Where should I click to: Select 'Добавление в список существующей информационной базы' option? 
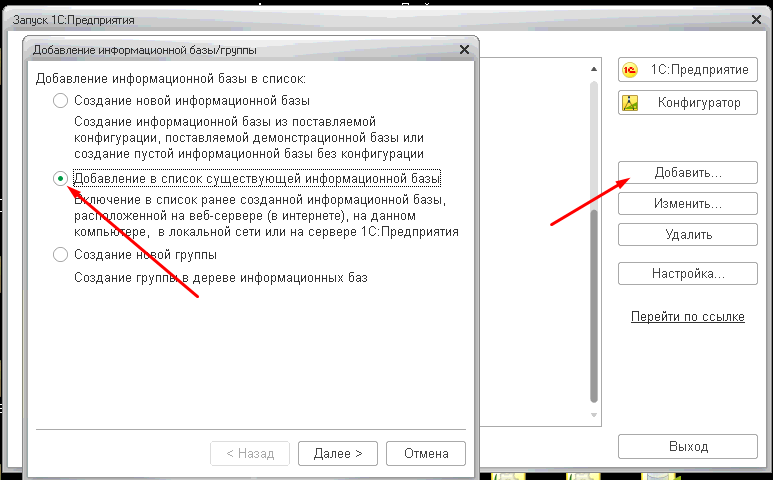point(60,178)
